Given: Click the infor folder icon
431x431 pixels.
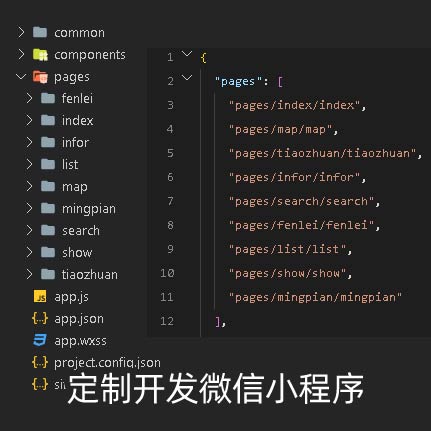Looking at the screenshot, I should pyautogui.click(x=48, y=142).
